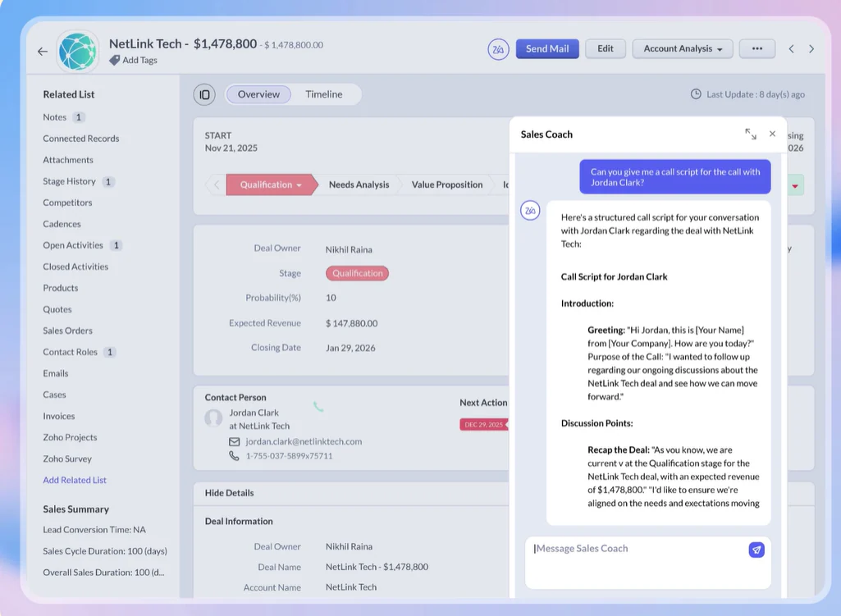Open Sales Orders related list

pos(67,331)
